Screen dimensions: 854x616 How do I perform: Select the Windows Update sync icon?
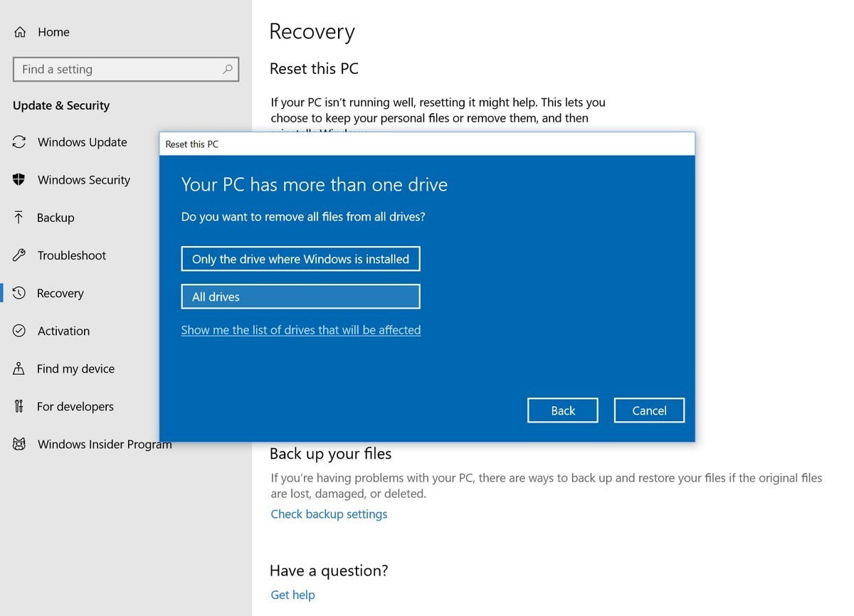click(x=20, y=142)
